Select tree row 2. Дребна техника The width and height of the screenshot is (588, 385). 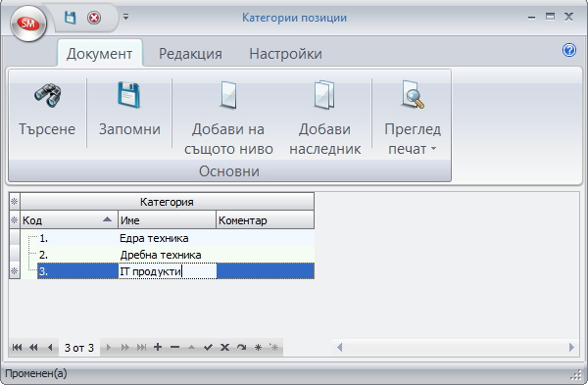168,255
